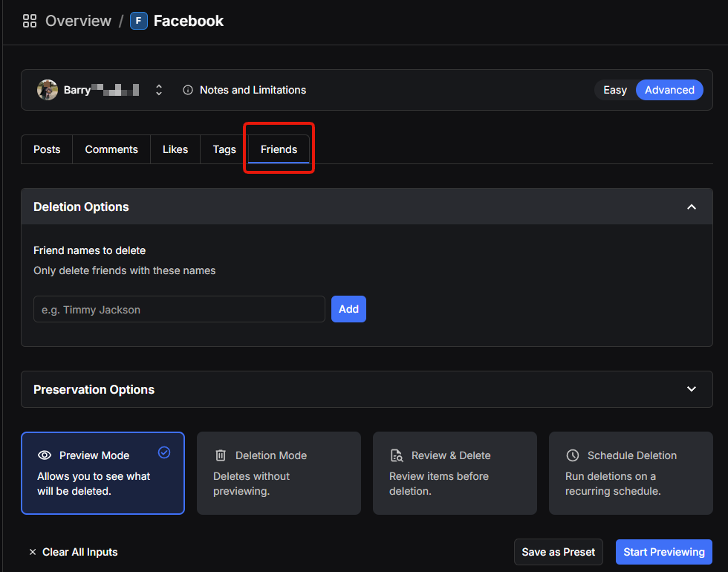Open the Comments tab
The height and width of the screenshot is (572, 728).
coord(111,149)
